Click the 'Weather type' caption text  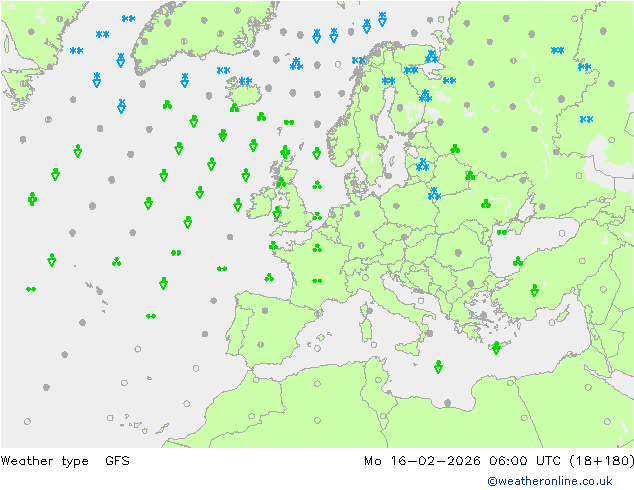(44, 461)
